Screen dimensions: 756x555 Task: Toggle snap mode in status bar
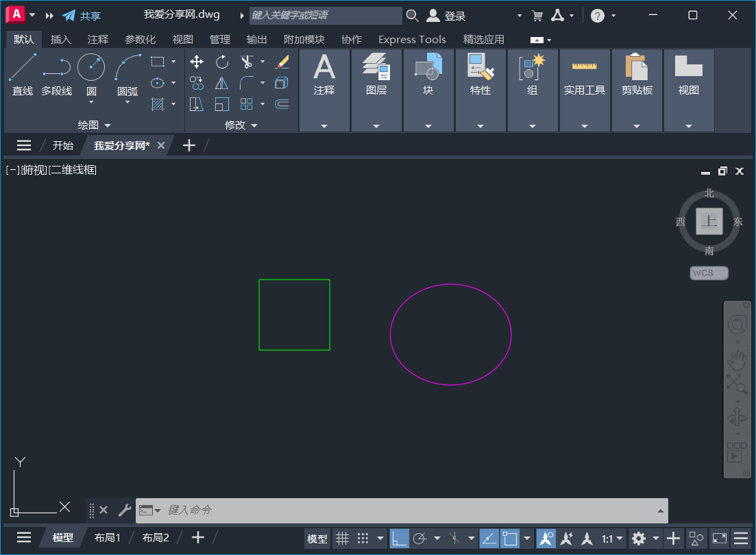[x=363, y=538]
